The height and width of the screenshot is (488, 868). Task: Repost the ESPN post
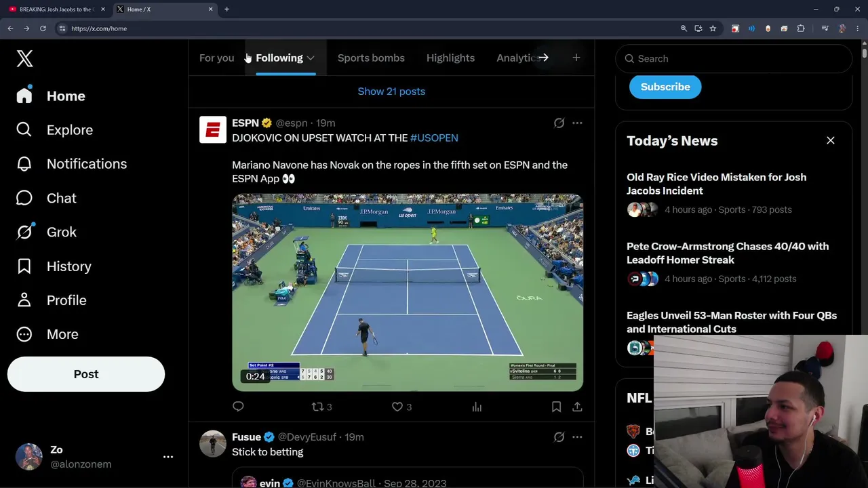[x=321, y=407]
